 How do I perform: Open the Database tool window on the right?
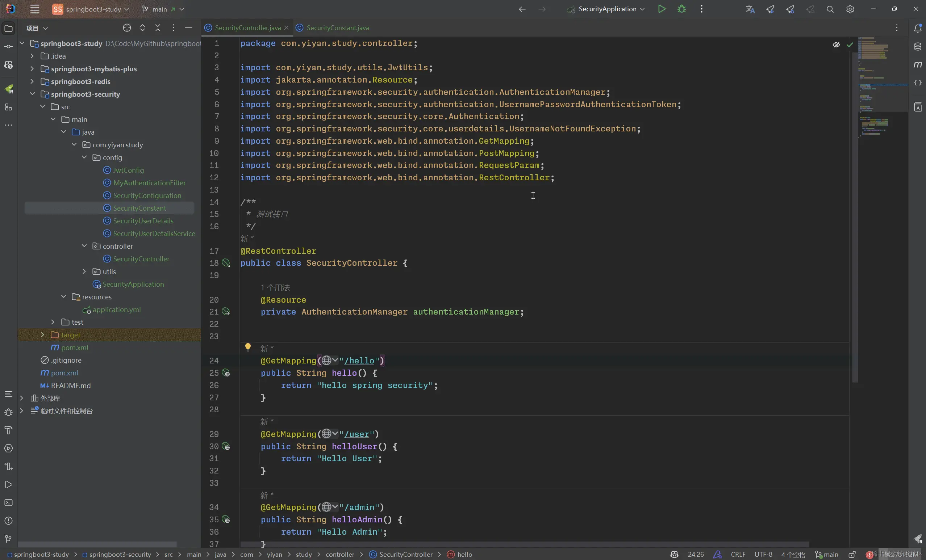(x=918, y=46)
